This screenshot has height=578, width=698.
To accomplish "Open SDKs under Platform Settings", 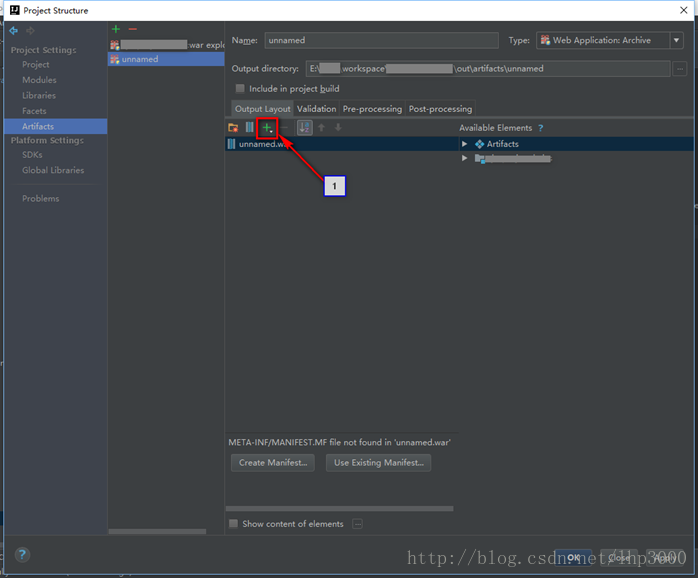I will (32, 155).
